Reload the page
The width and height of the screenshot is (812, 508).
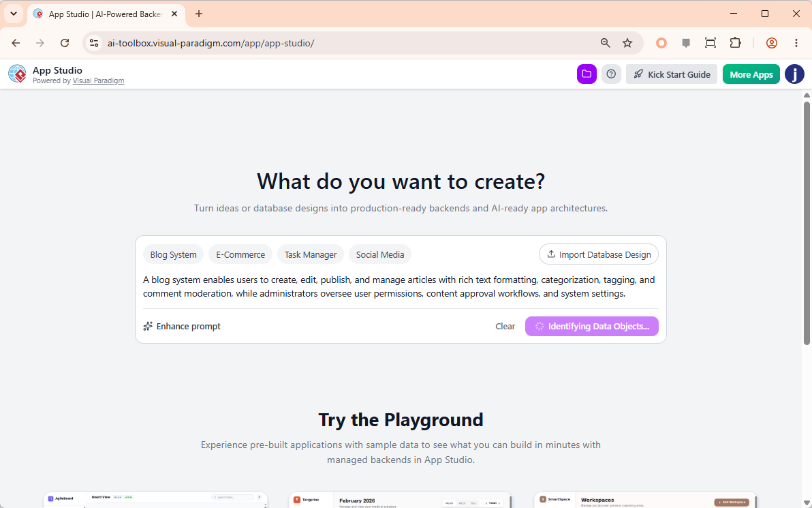(65, 43)
